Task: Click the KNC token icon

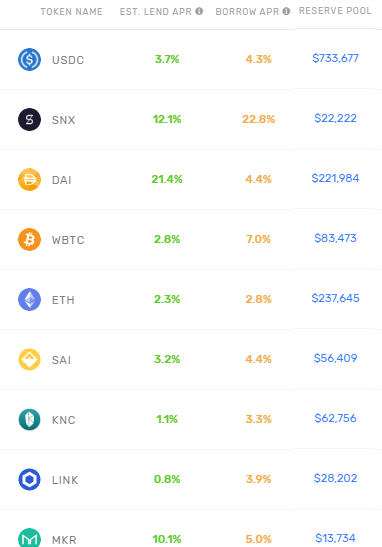Action: pyautogui.click(x=29, y=419)
